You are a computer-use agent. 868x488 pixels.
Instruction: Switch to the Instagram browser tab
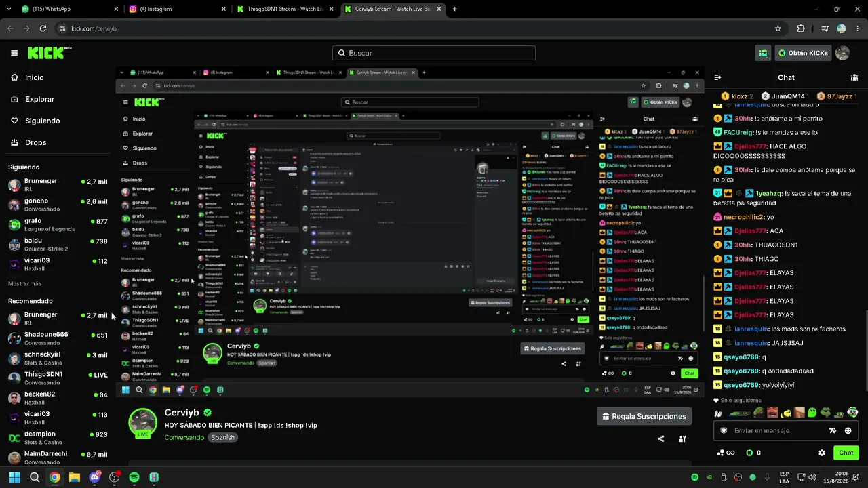(x=176, y=9)
